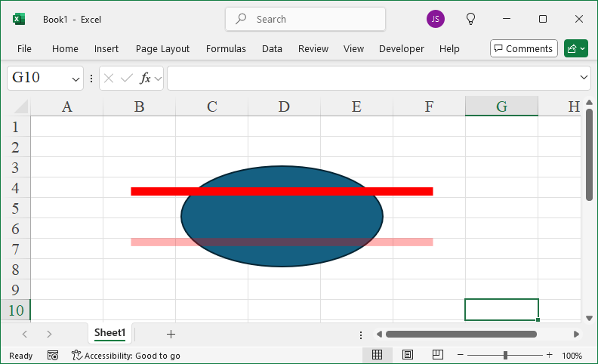The height and width of the screenshot is (364, 598).
Task: Click Accessibility: Good to go text
Action: click(x=132, y=356)
